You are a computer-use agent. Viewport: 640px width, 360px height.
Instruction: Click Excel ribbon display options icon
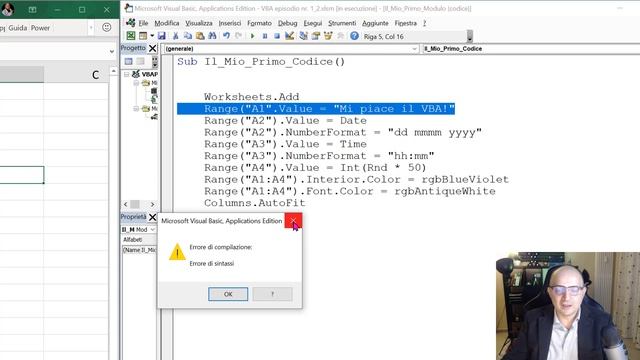[32, 9]
